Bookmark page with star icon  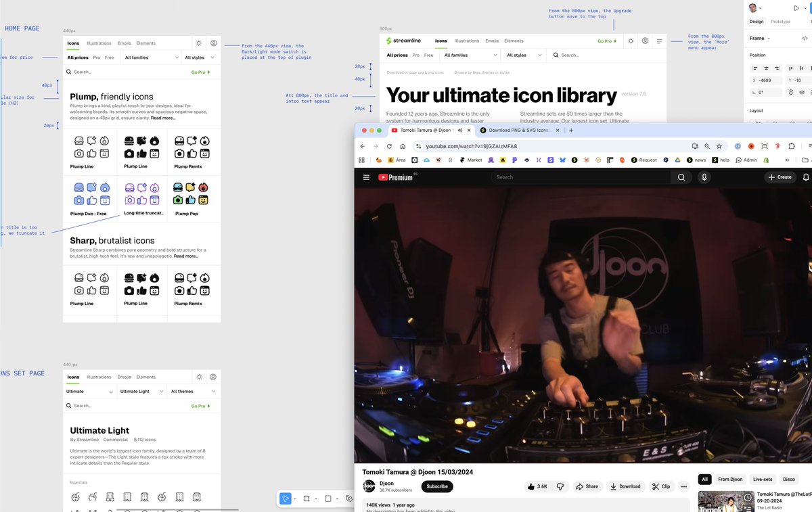click(x=719, y=146)
